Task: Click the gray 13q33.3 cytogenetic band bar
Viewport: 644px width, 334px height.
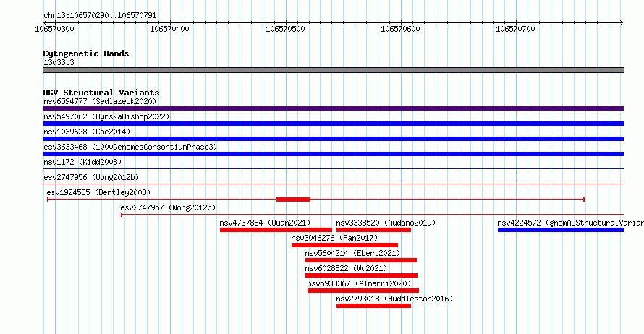Action: tap(333, 70)
